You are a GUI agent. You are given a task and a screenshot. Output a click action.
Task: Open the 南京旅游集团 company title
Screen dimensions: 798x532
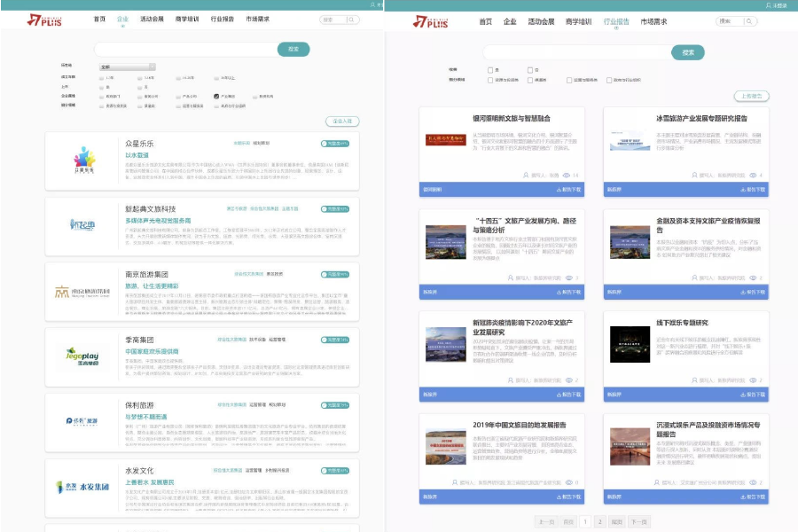pyautogui.click(x=146, y=274)
